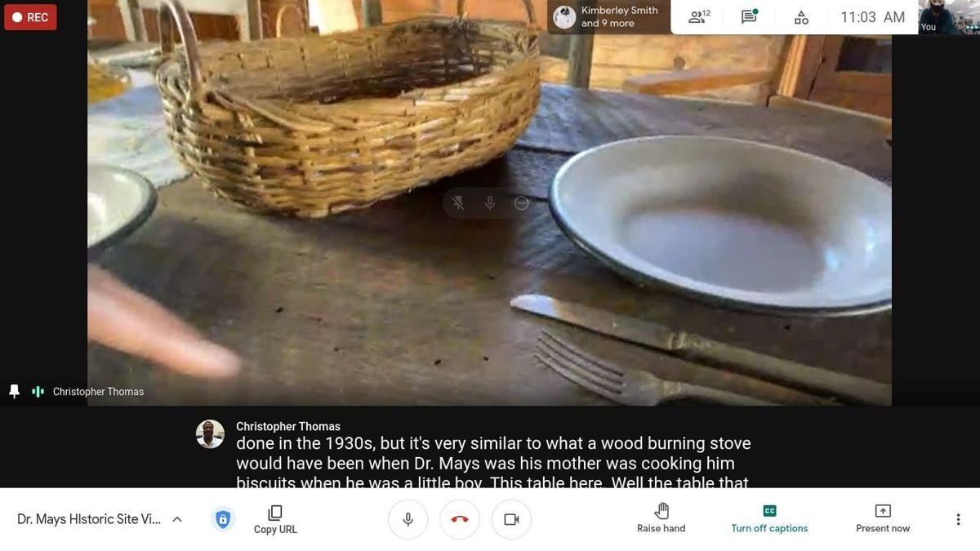Raise your hand in the meeting
980x551 pixels.
pos(661,519)
